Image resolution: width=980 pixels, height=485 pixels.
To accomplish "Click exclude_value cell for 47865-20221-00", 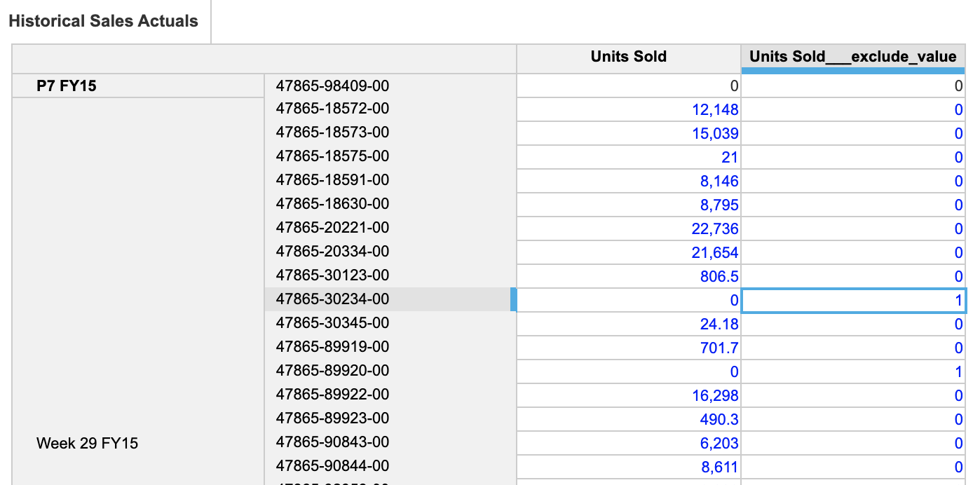I will (853, 228).
